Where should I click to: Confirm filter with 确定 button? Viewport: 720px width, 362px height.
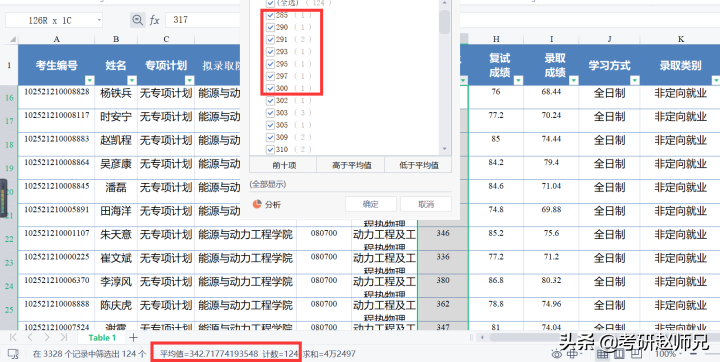point(371,204)
